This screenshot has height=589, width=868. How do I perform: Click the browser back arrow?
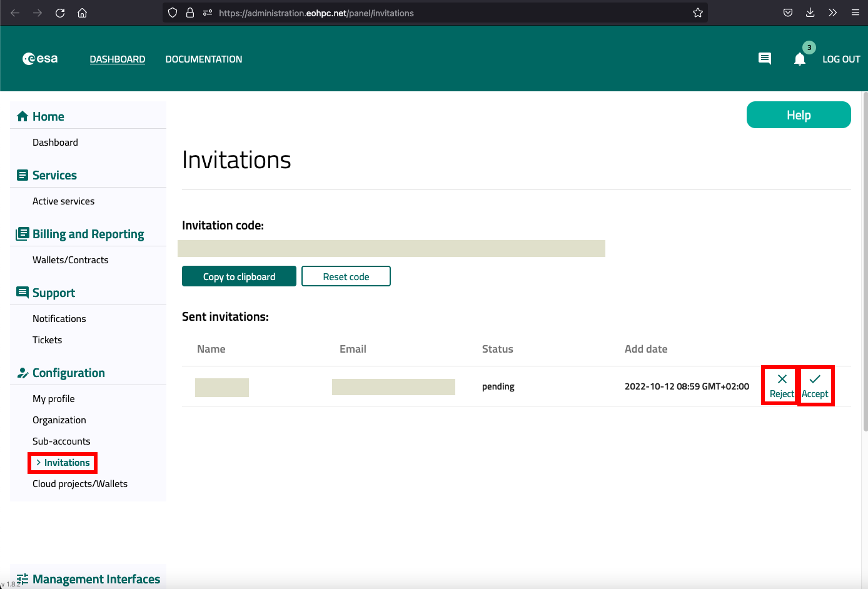click(x=15, y=13)
